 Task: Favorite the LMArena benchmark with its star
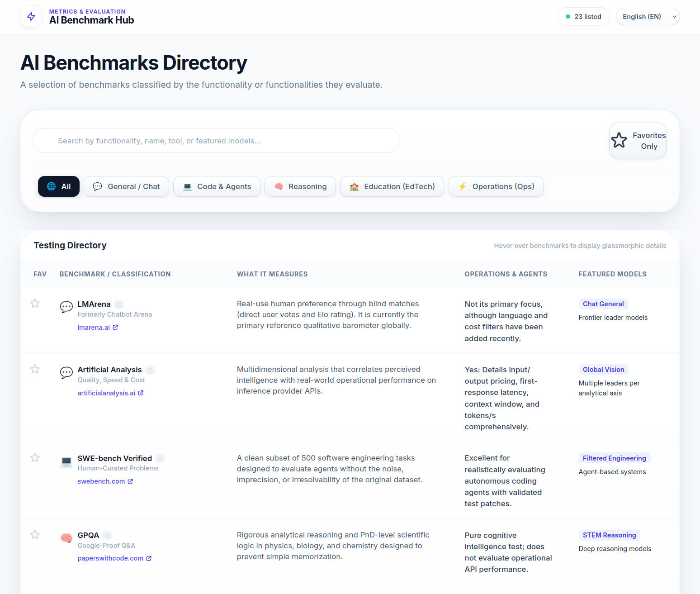pos(35,304)
